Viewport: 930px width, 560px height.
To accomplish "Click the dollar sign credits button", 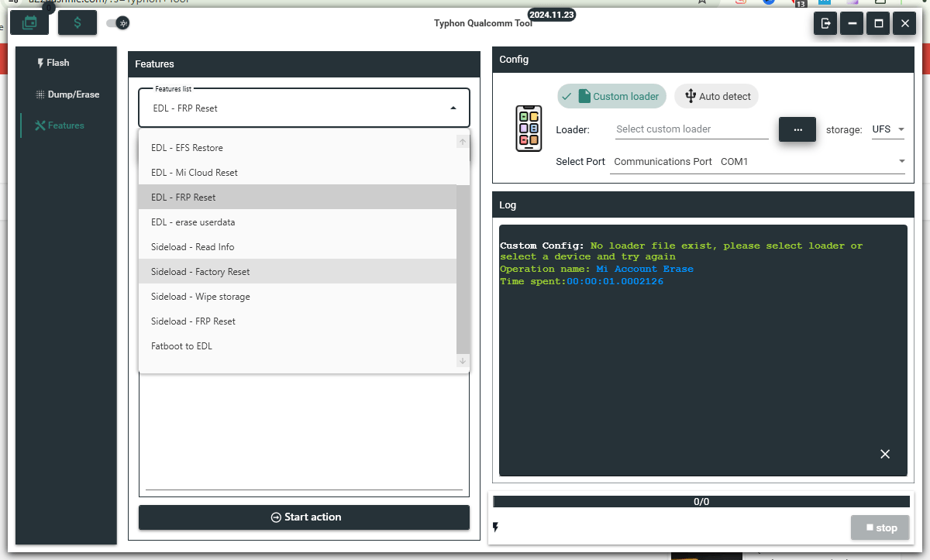I will pyautogui.click(x=77, y=22).
